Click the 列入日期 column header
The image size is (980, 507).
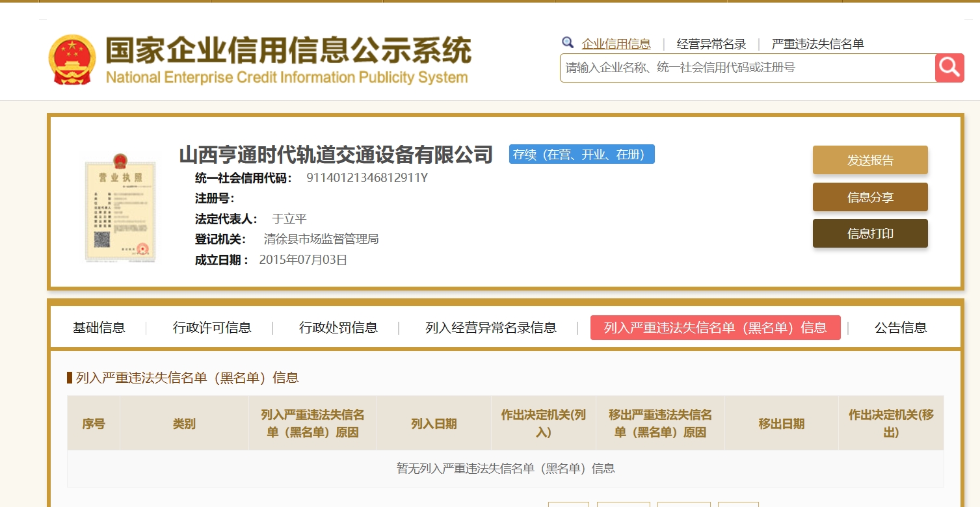point(434,424)
